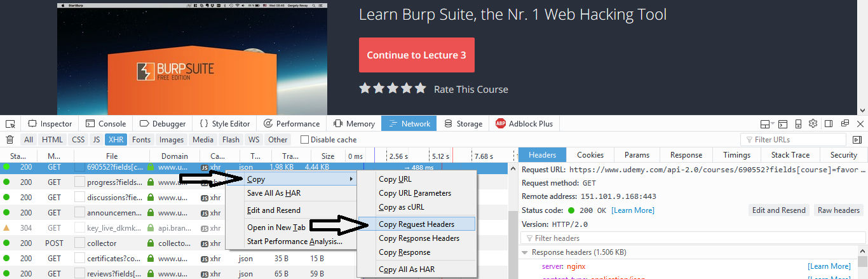The height and width of the screenshot is (279, 868).
Task: Clear the network log with trash icon
Action: click(x=10, y=140)
